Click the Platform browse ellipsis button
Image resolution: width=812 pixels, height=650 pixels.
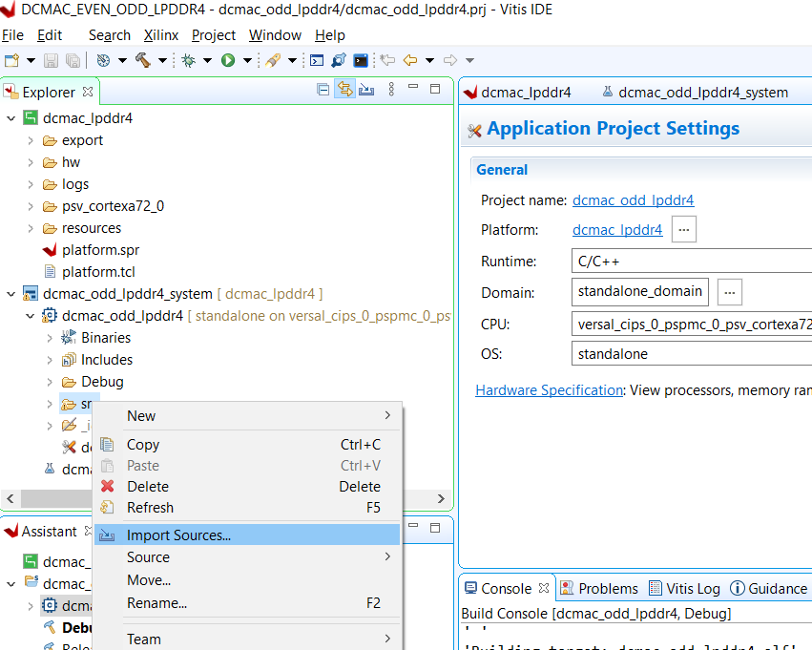(x=684, y=230)
